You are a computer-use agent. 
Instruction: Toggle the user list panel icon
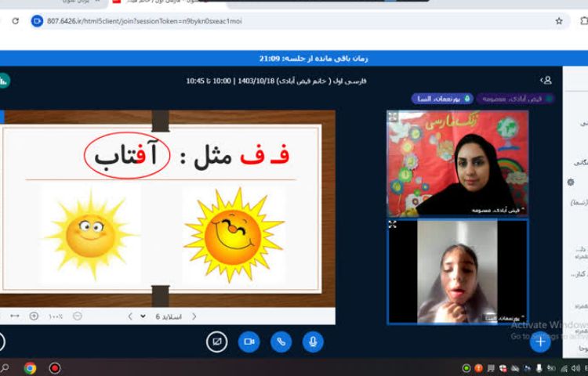coord(546,80)
